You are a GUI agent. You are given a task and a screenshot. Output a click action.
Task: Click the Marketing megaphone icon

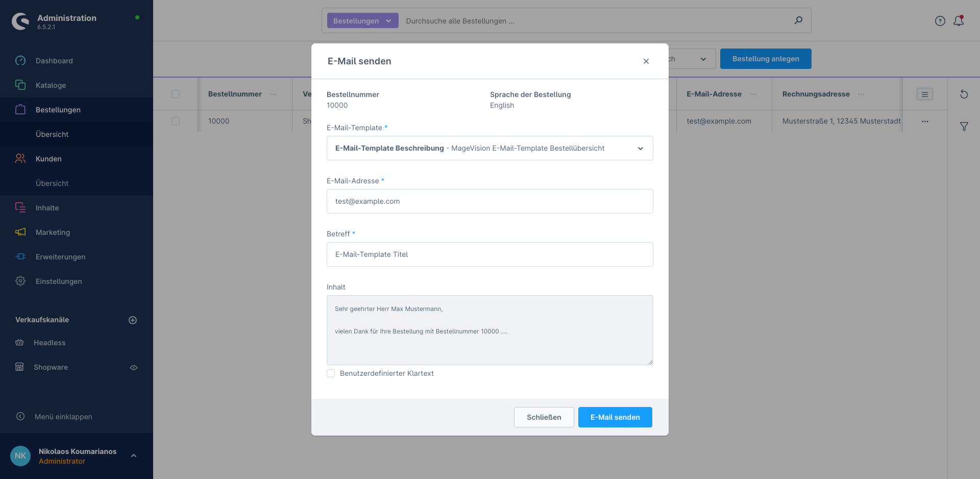click(20, 232)
